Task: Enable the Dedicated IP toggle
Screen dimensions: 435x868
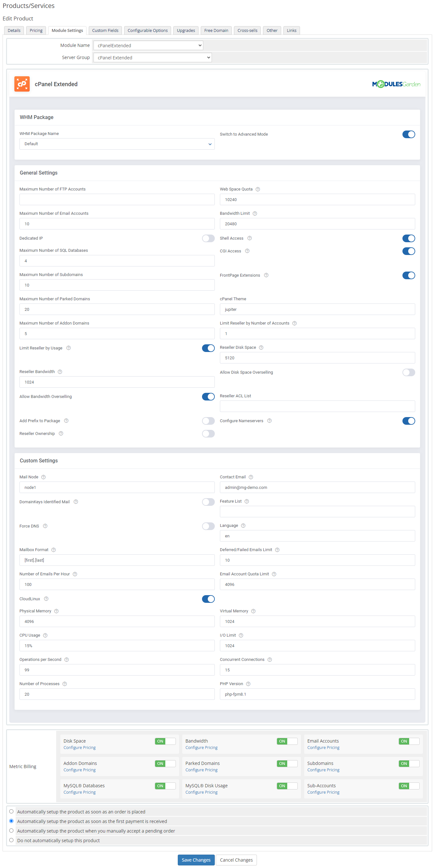Action: (208, 238)
